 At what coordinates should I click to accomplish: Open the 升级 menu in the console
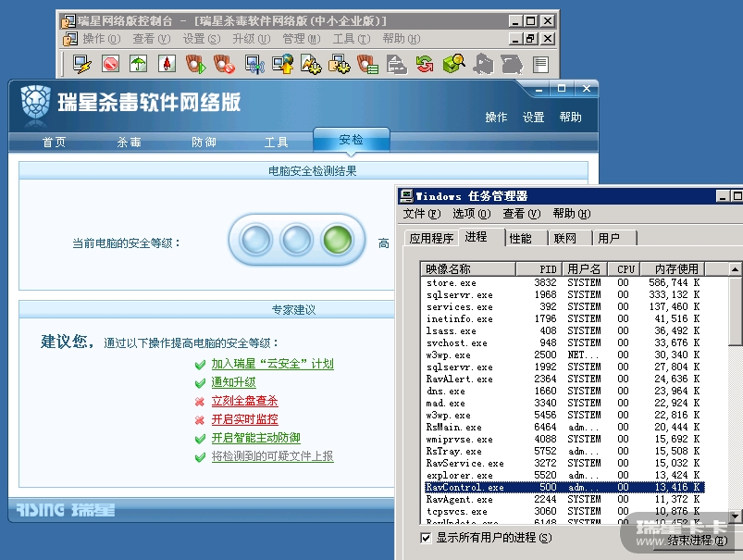251,39
